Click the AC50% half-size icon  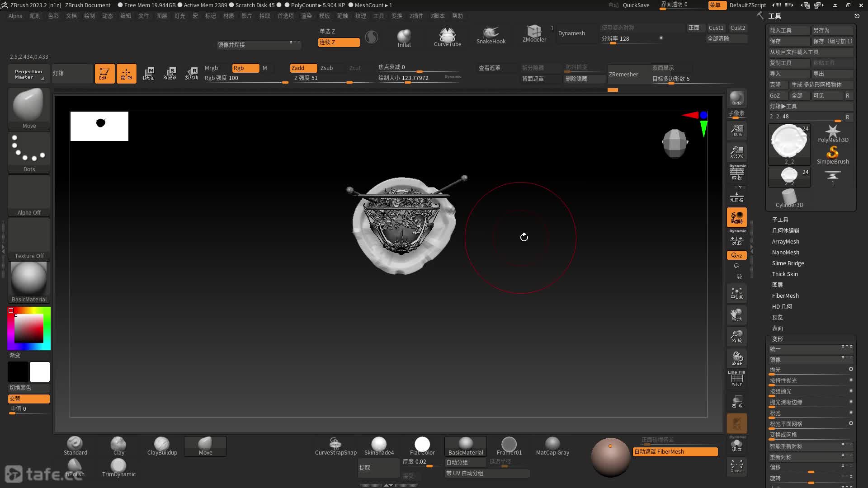pos(736,152)
